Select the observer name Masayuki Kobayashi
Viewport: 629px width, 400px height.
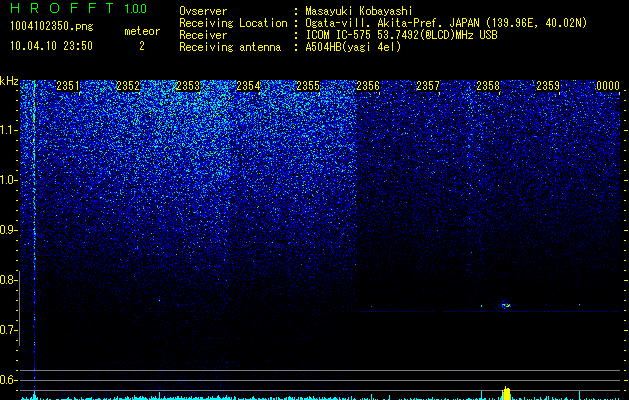(359, 11)
